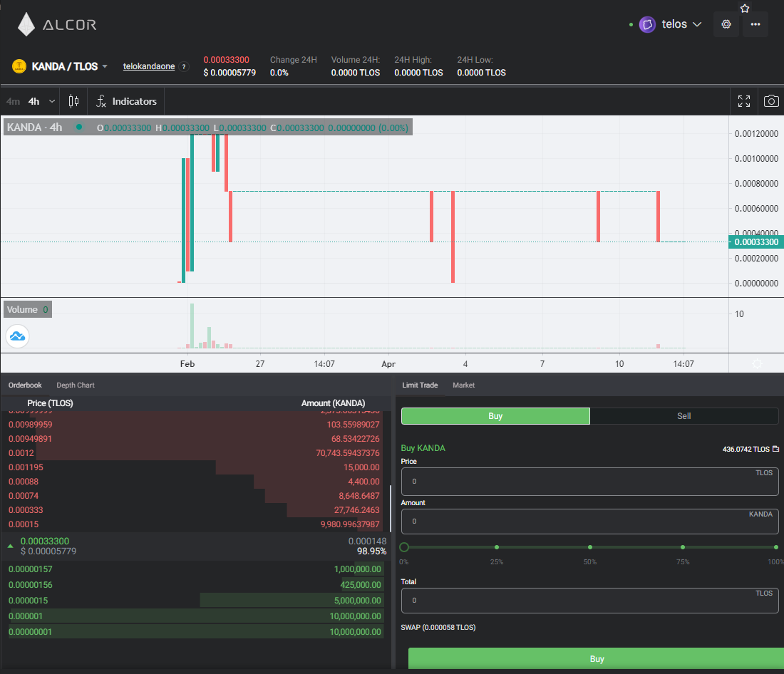The height and width of the screenshot is (674, 784).
Task: Select sell order at price 0.00088
Action: pyautogui.click(x=194, y=482)
